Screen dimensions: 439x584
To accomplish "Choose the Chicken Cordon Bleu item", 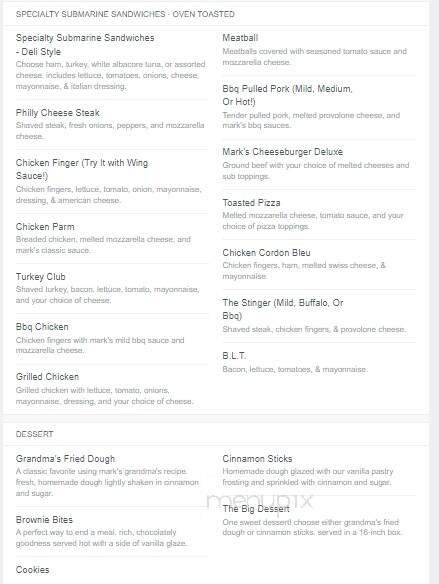I will click(x=266, y=253).
